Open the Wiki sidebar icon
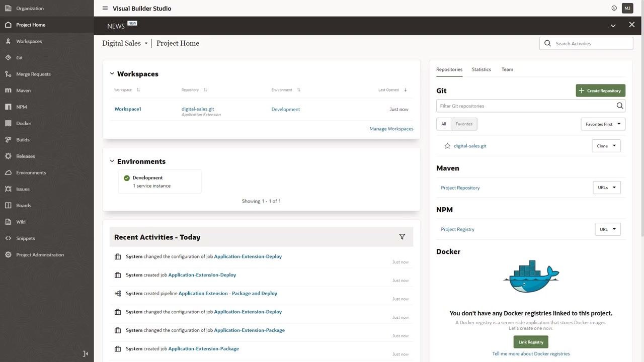The width and height of the screenshot is (644, 362). click(8, 222)
